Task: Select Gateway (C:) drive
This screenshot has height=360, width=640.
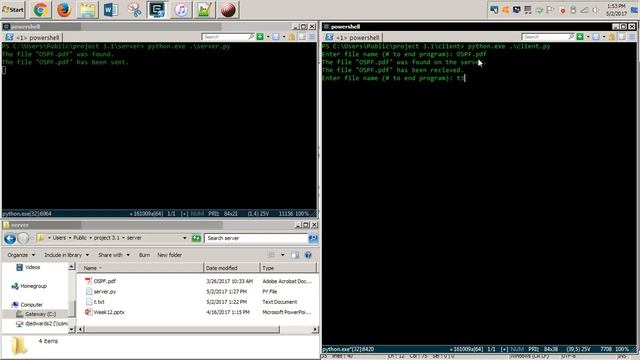Action: point(40,314)
